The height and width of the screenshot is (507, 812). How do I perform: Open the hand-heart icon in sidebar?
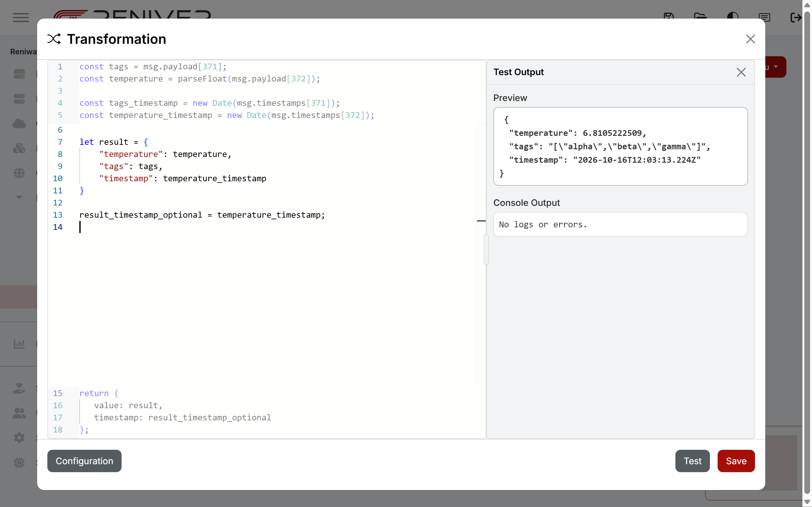pos(19,388)
